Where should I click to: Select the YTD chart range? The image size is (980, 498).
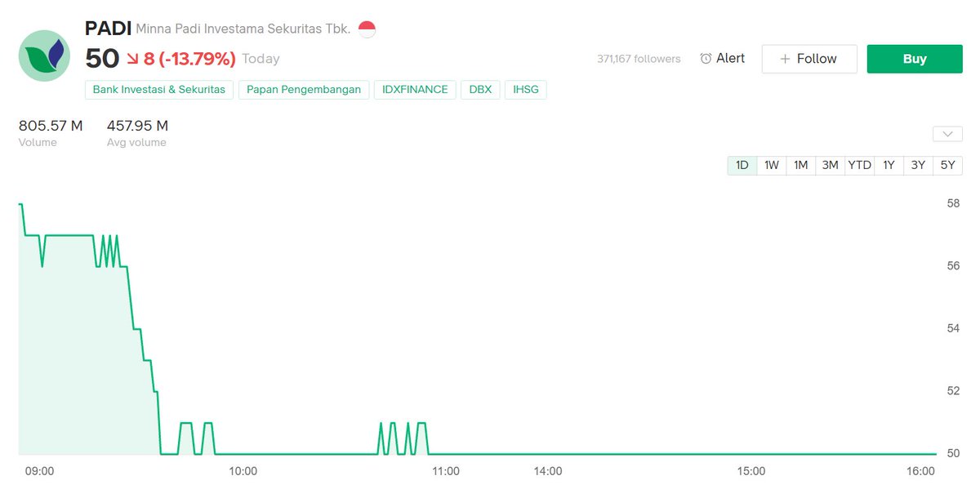tap(860, 165)
